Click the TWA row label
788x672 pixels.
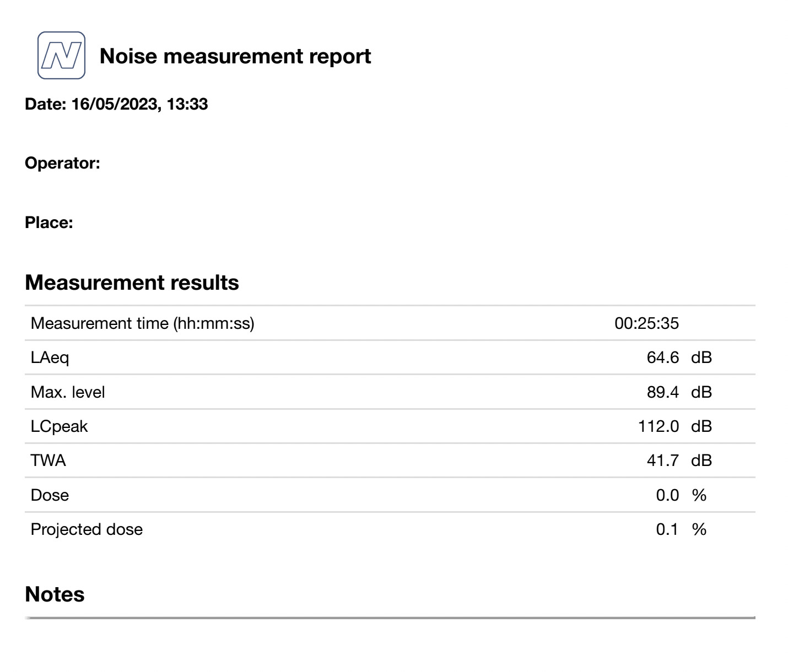click(48, 460)
